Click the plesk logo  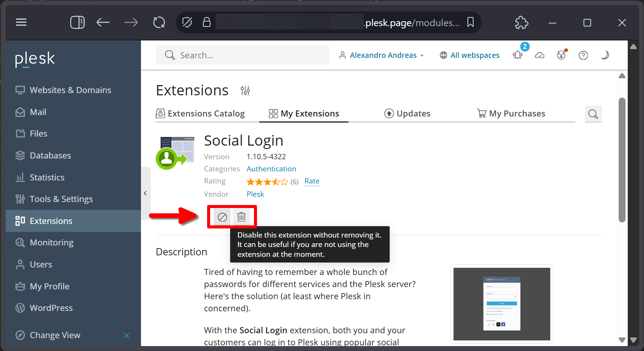tap(35, 59)
